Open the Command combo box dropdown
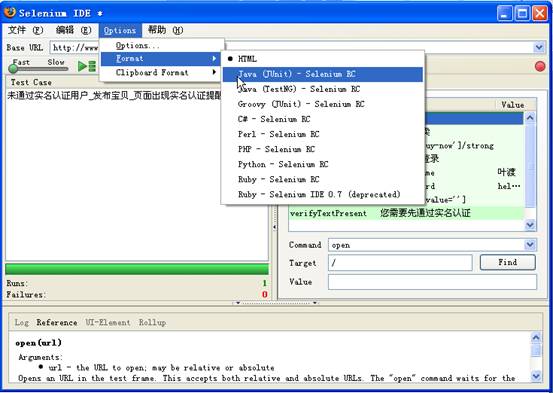The height and width of the screenshot is (393, 553). (530, 244)
